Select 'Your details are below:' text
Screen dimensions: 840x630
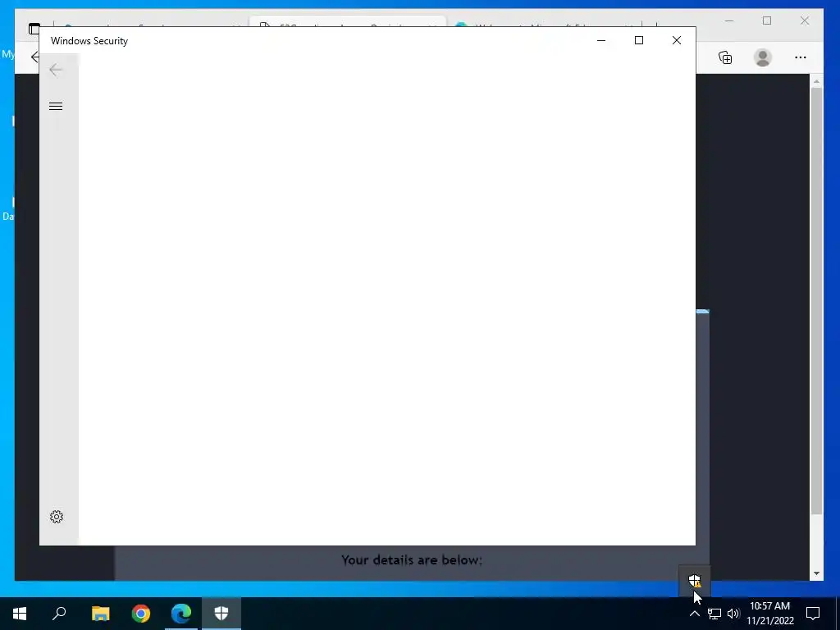[412, 559]
